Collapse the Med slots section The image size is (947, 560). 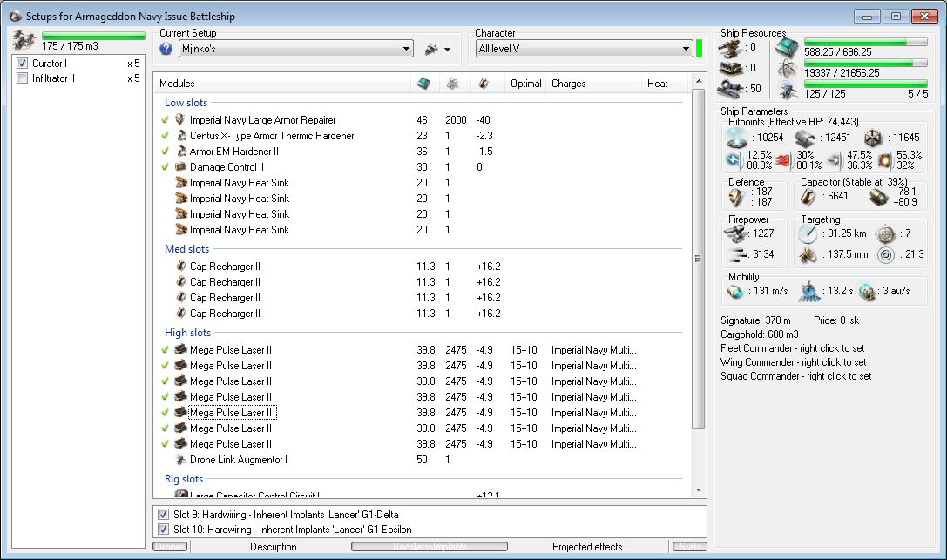click(x=186, y=248)
